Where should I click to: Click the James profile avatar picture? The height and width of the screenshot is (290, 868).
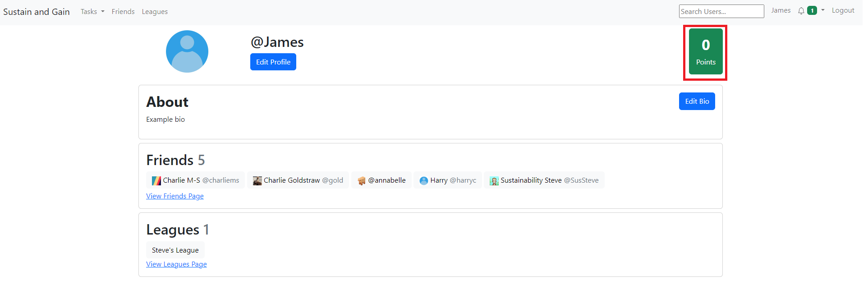point(187,51)
